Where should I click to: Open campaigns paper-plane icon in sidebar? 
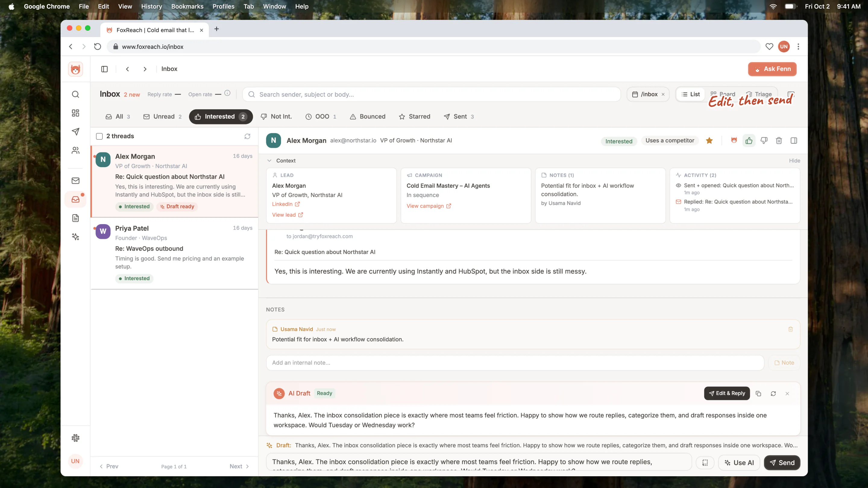coord(75,131)
